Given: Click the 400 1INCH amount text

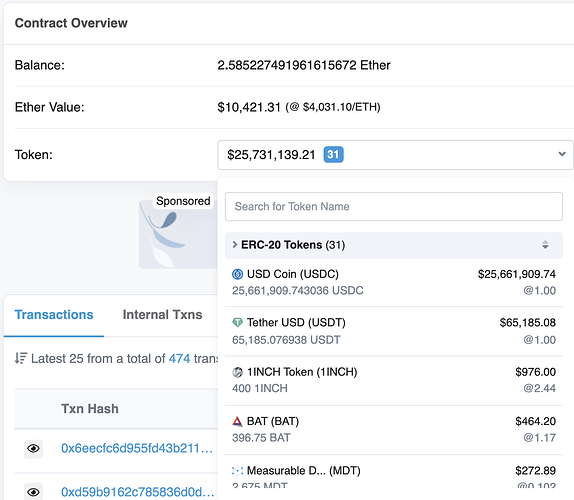Looking at the screenshot, I should click(260, 388).
